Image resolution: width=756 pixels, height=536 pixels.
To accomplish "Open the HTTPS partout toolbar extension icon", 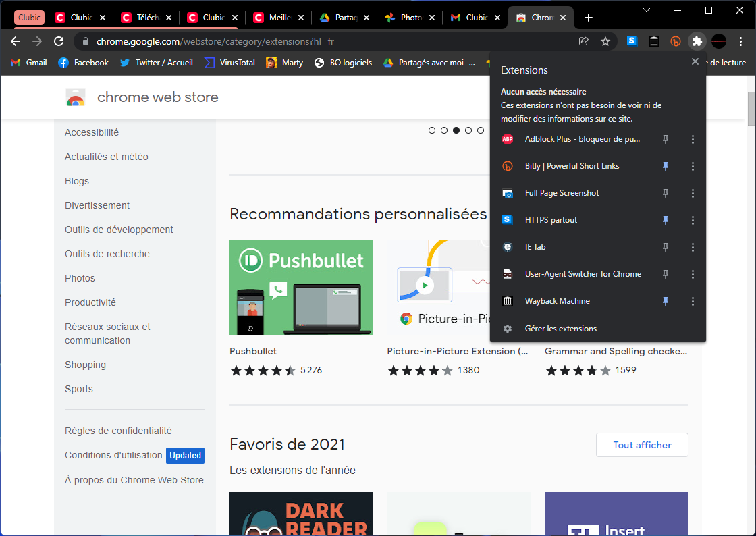I will 632,41.
